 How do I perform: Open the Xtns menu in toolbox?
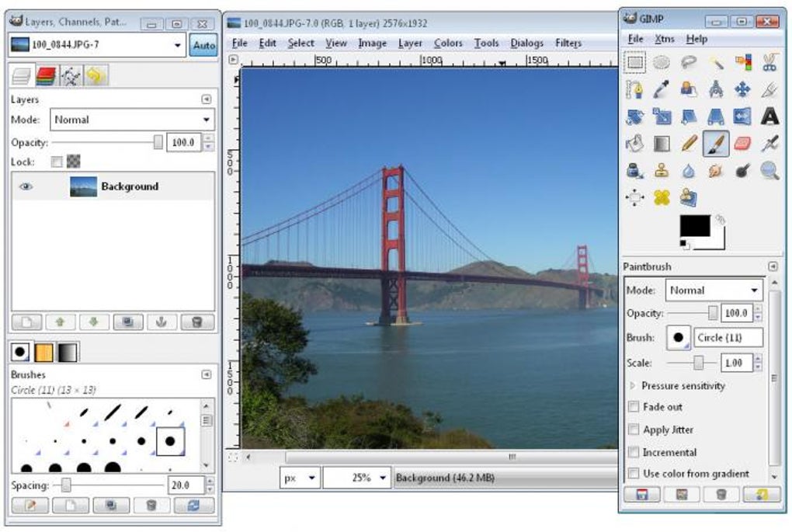click(x=664, y=39)
